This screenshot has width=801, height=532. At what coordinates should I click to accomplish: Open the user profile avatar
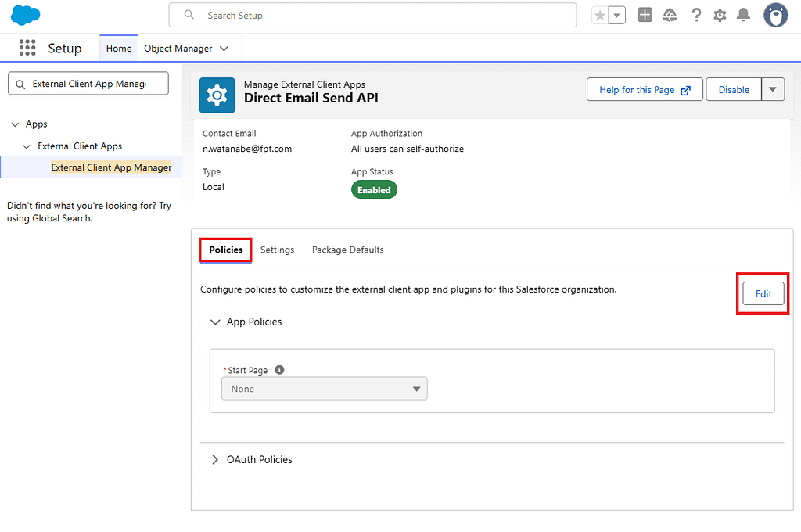(x=775, y=16)
